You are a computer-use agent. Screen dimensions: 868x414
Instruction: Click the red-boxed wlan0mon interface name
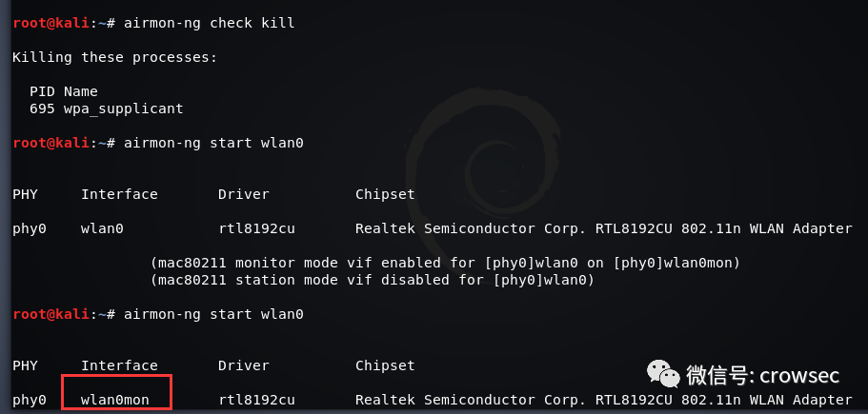click(115, 400)
